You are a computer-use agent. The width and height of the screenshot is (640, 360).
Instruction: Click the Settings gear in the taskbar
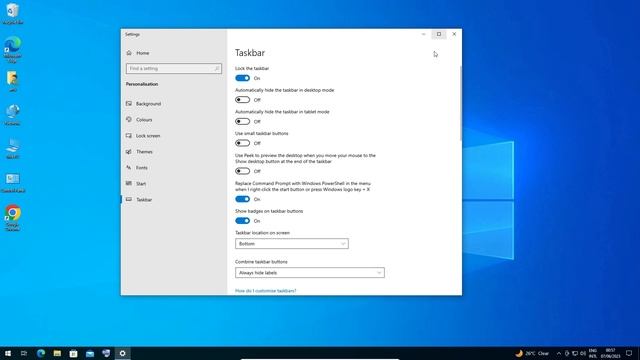point(122,353)
